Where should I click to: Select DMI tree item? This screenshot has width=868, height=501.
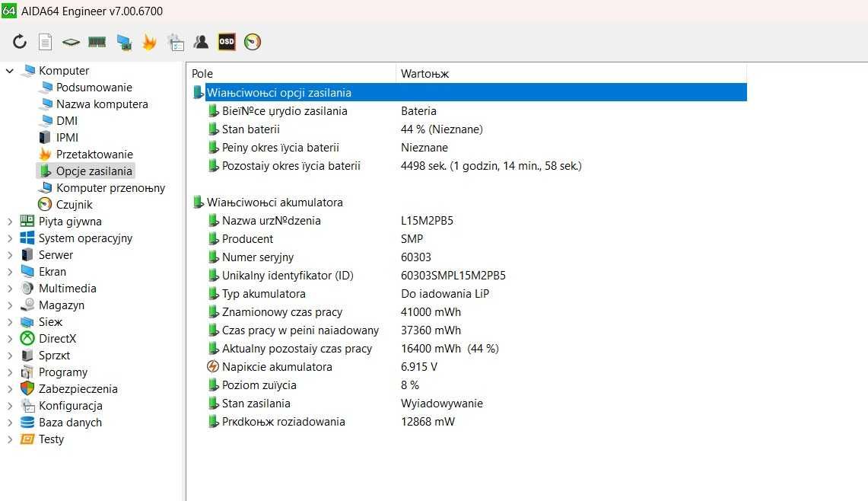66,121
